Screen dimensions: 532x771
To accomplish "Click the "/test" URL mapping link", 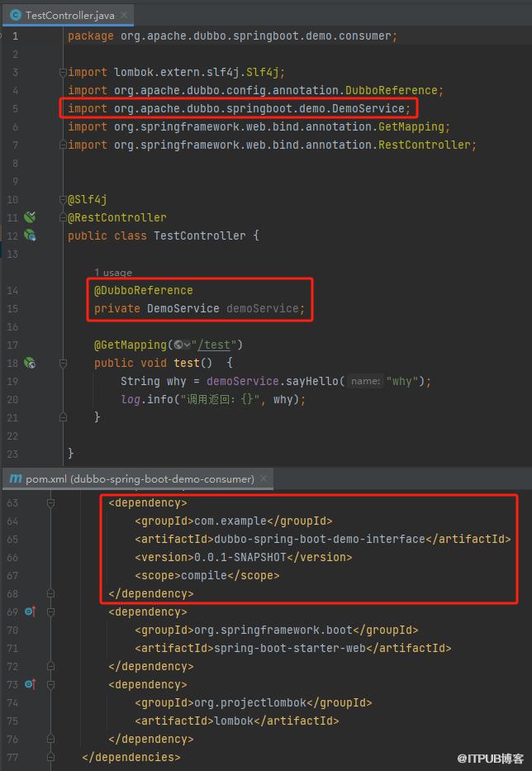I will 214,345.
